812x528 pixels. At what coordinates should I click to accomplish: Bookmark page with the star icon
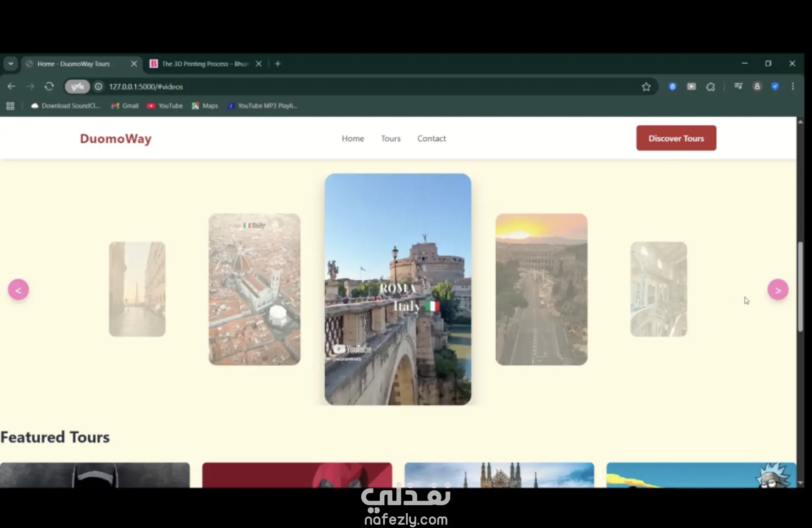coord(646,87)
